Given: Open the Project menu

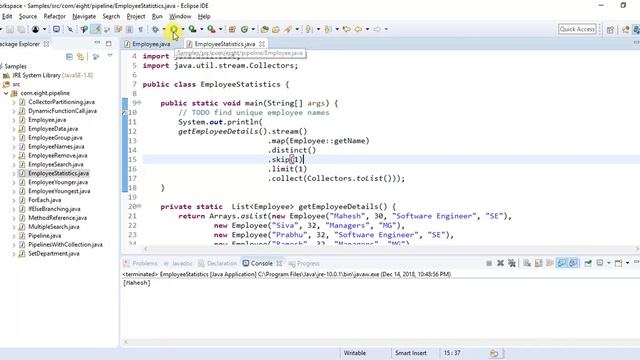Looking at the screenshot, I should [x=136, y=16].
